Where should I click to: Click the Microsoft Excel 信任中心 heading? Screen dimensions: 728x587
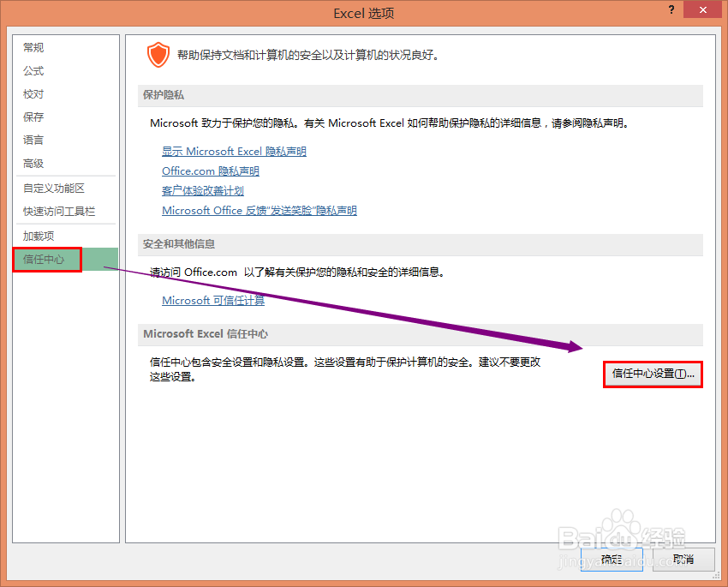[206, 334]
